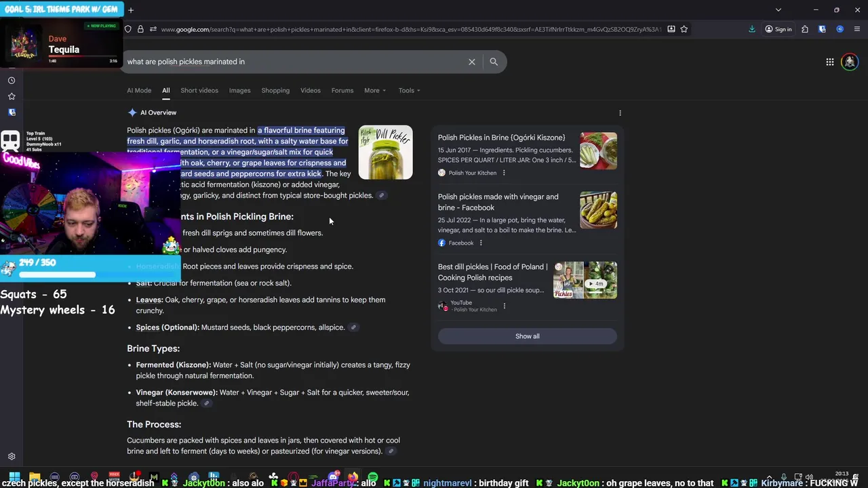Click the magnifier search icon
868x488 pixels.
pos(494,62)
